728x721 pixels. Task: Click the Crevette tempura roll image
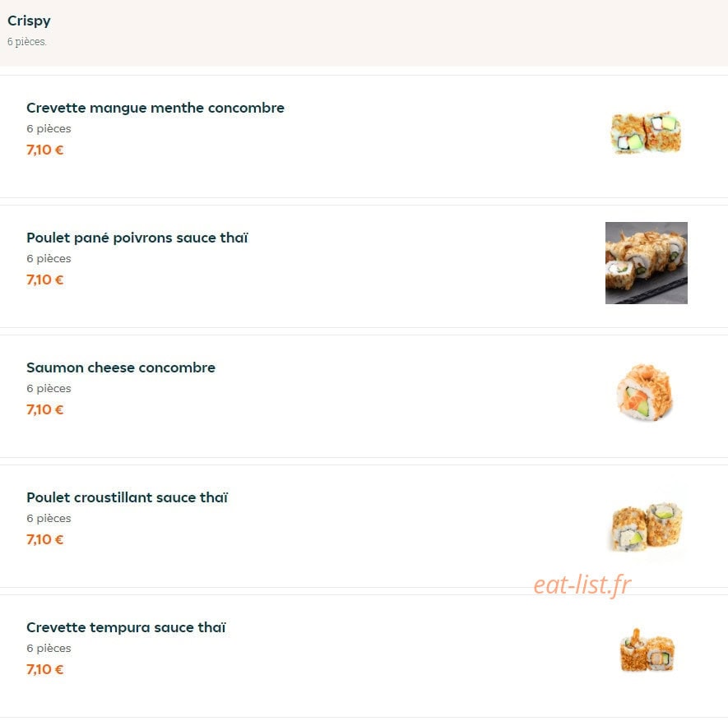(x=647, y=650)
